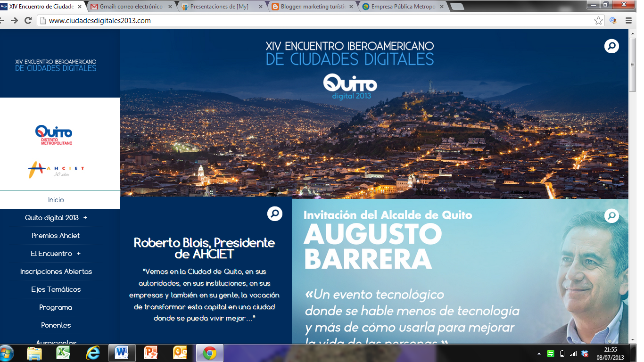The height and width of the screenshot is (362, 644).
Task: Click the search magnifier on the hero banner
Action: [611, 46]
